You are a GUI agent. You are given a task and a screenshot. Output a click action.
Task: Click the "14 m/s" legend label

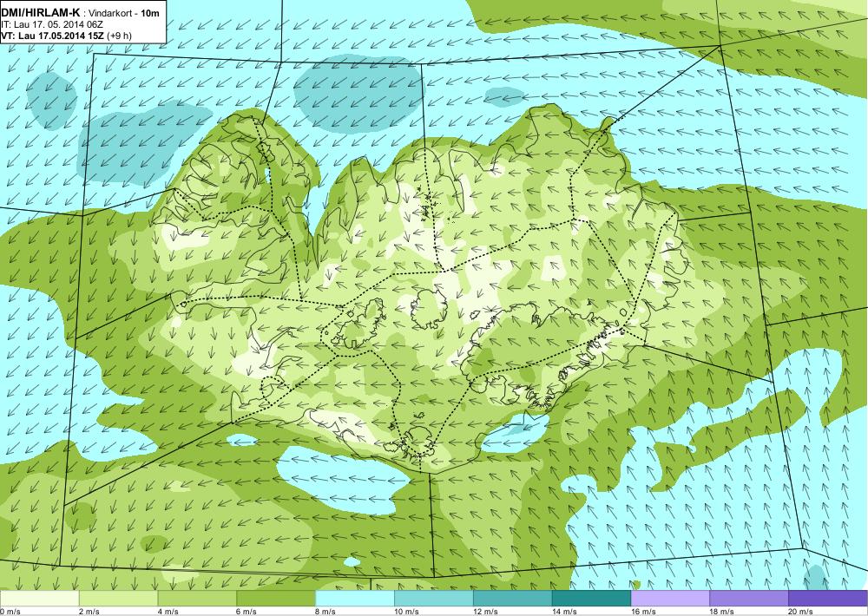pos(565,612)
